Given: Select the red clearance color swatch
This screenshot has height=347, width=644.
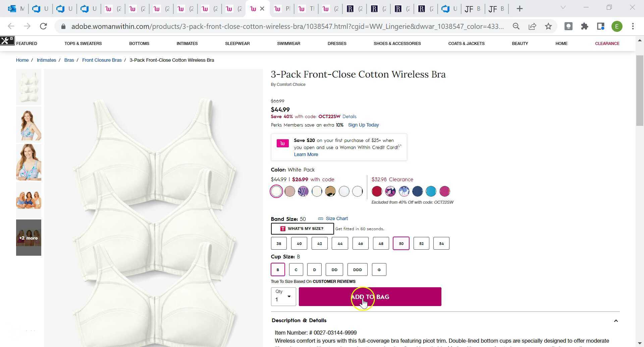Looking at the screenshot, I should click(377, 191).
